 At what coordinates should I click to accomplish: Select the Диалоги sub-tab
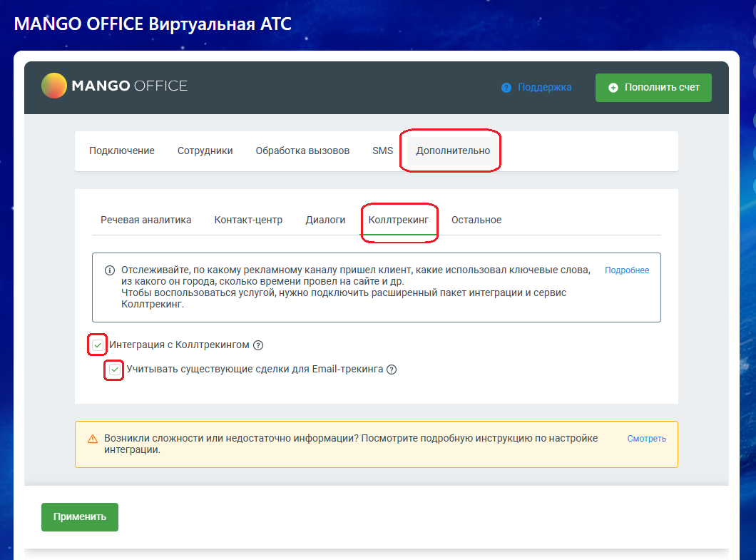tap(325, 220)
